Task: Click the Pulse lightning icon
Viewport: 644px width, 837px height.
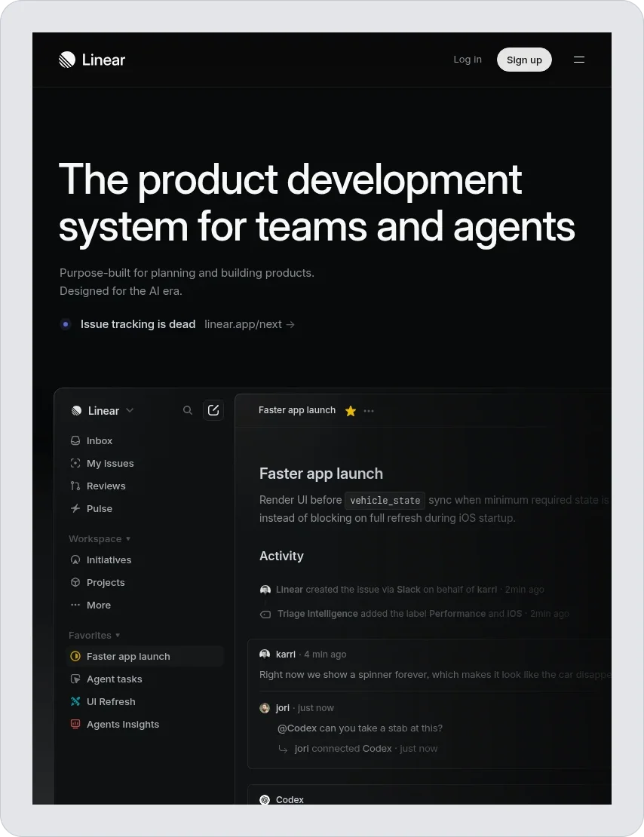Action: pos(75,508)
